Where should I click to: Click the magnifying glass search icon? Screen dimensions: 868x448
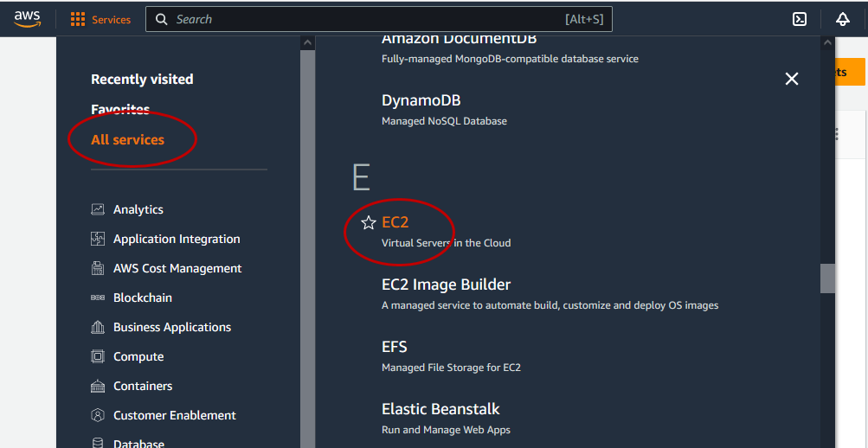tap(162, 19)
